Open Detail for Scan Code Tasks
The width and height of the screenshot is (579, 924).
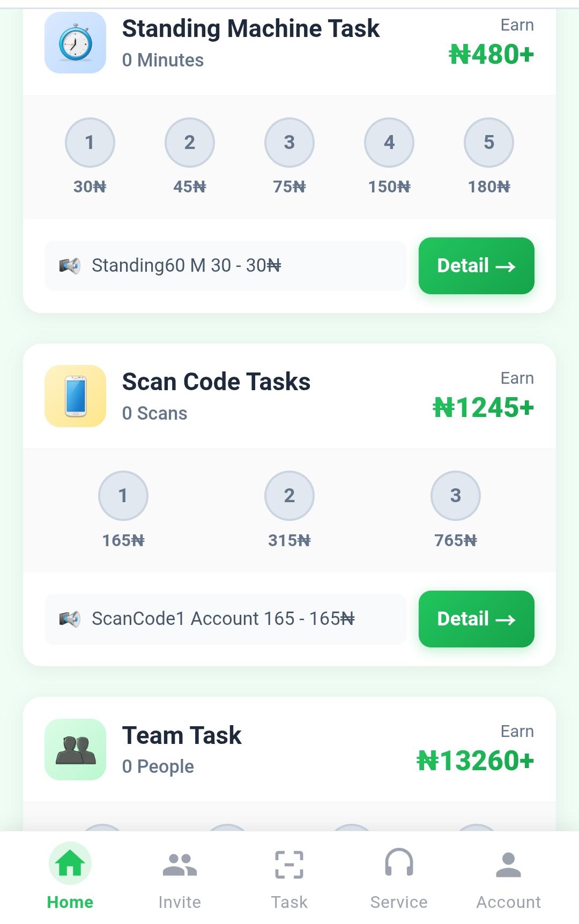[476, 619]
